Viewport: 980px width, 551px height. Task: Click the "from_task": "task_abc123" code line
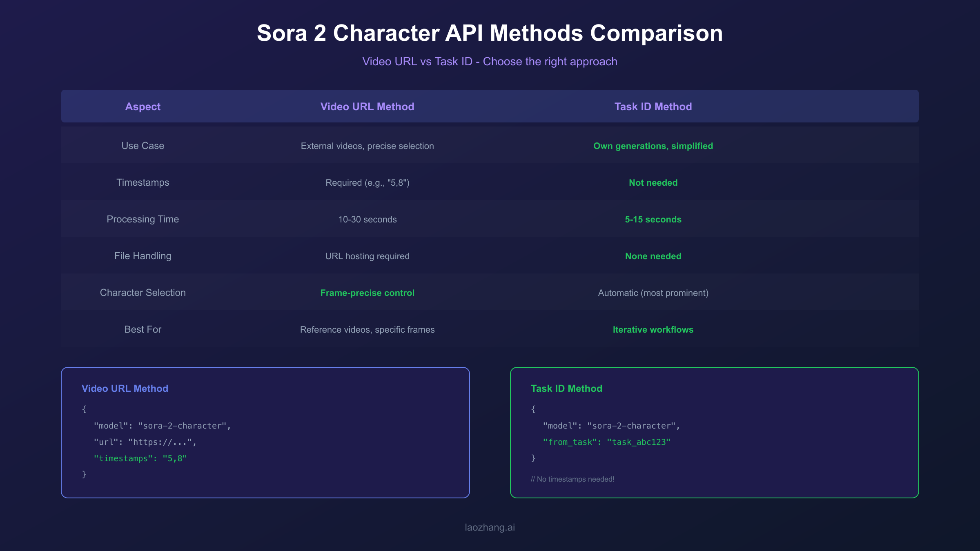[606, 442]
